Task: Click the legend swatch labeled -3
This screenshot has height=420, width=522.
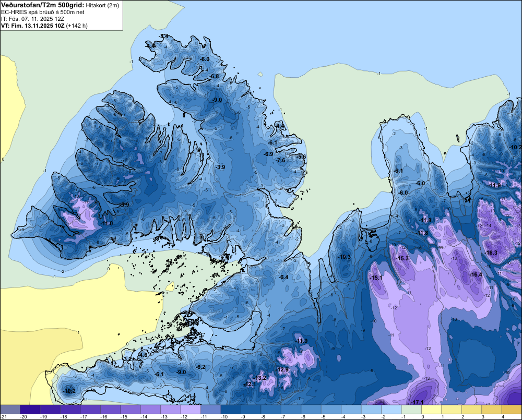Action: coord(371,409)
